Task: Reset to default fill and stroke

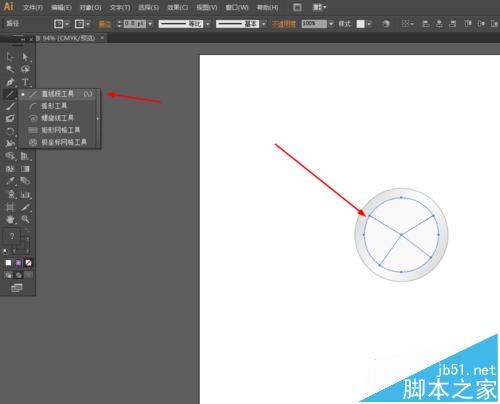Action: coord(5,251)
